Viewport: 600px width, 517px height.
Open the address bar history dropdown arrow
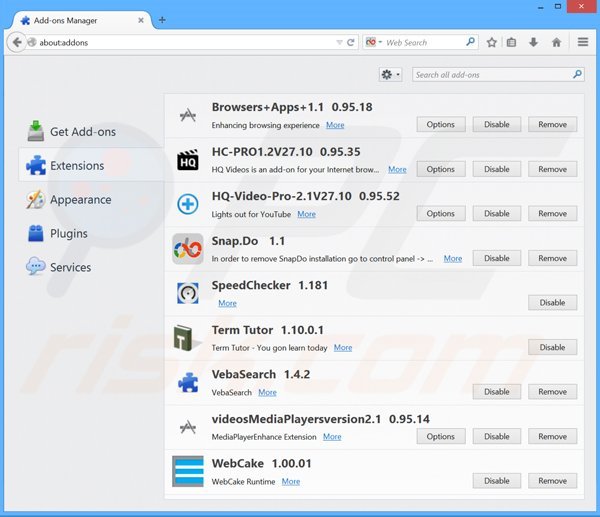[339, 42]
